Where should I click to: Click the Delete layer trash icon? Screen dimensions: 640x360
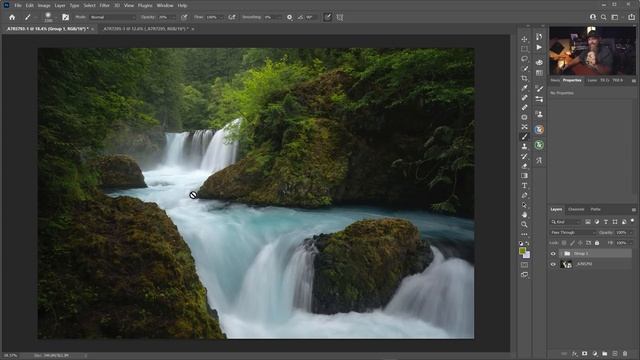click(x=625, y=353)
